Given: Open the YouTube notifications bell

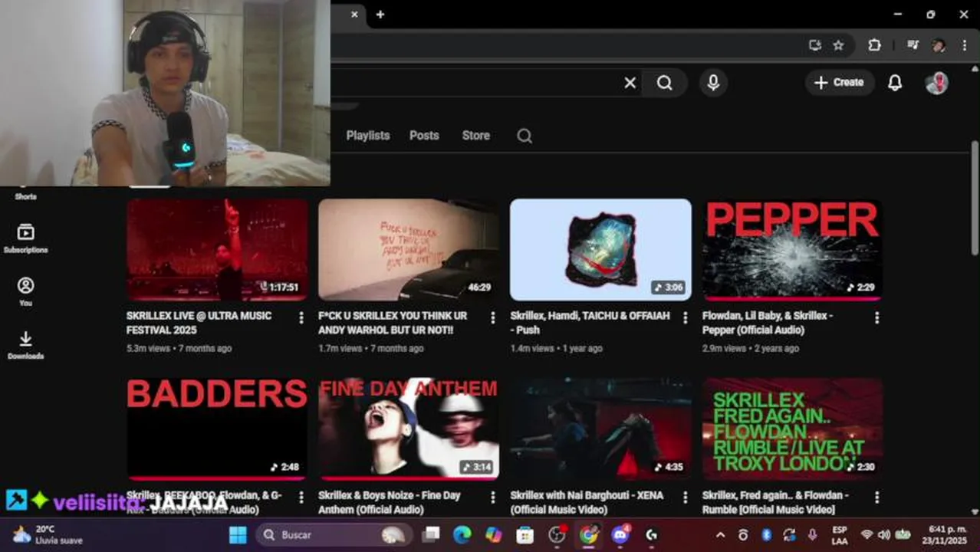Looking at the screenshot, I should pos(895,83).
